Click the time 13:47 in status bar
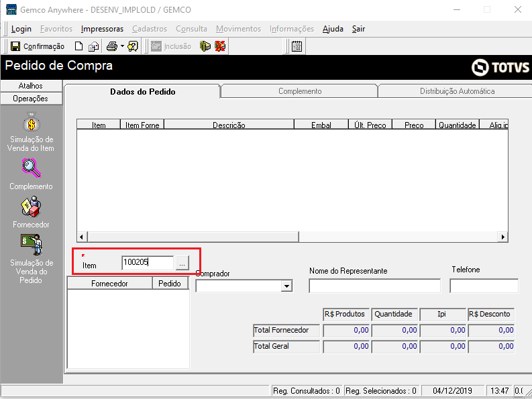The image size is (532, 399). (499, 391)
